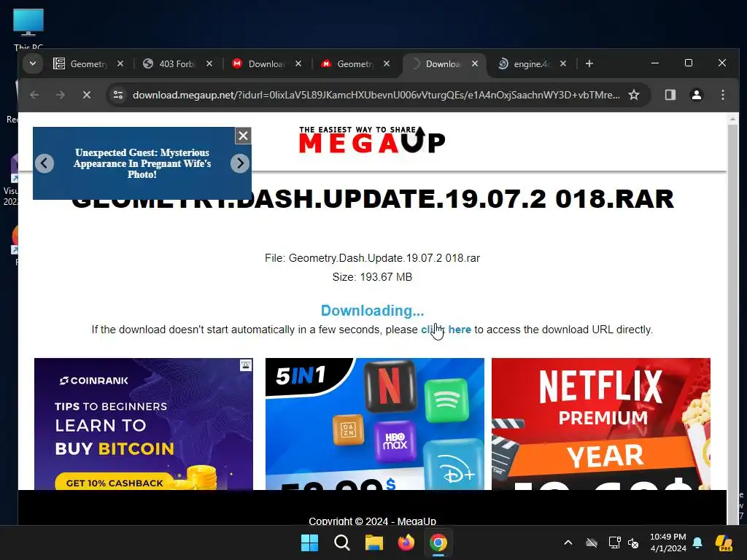Stop loading the page

[x=86, y=95]
